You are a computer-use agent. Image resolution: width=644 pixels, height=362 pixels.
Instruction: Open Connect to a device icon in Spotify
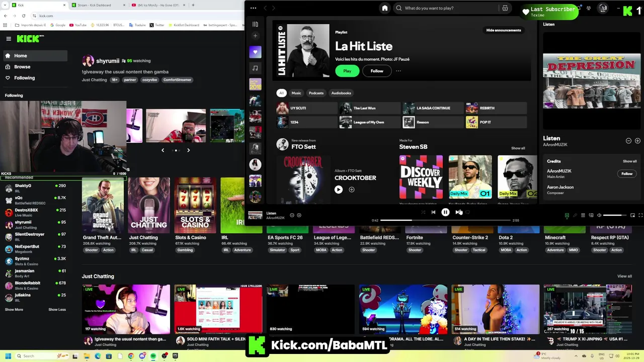tap(591, 215)
